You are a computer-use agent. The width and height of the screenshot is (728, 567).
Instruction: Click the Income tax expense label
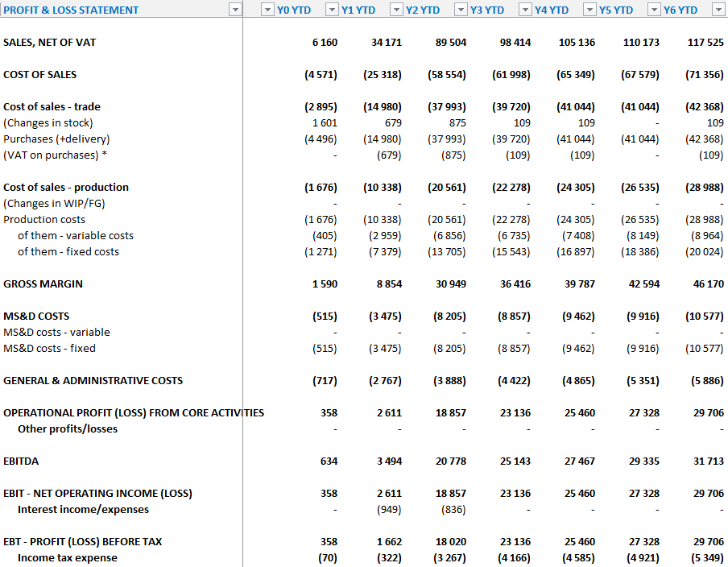pos(67,557)
